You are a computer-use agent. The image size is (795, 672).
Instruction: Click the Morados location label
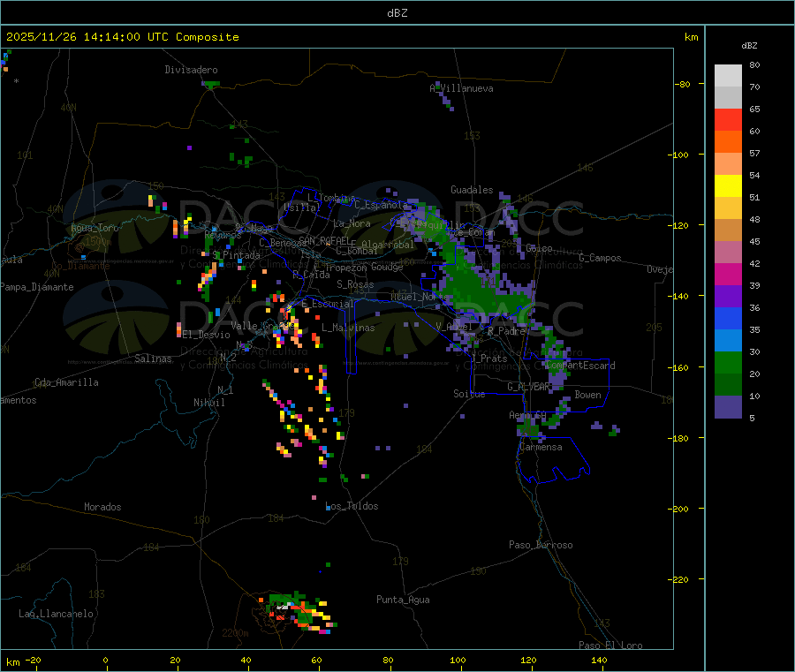pos(102,507)
